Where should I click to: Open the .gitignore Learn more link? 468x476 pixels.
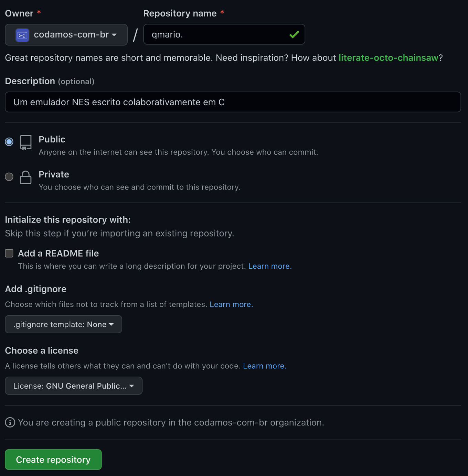[x=231, y=304]
